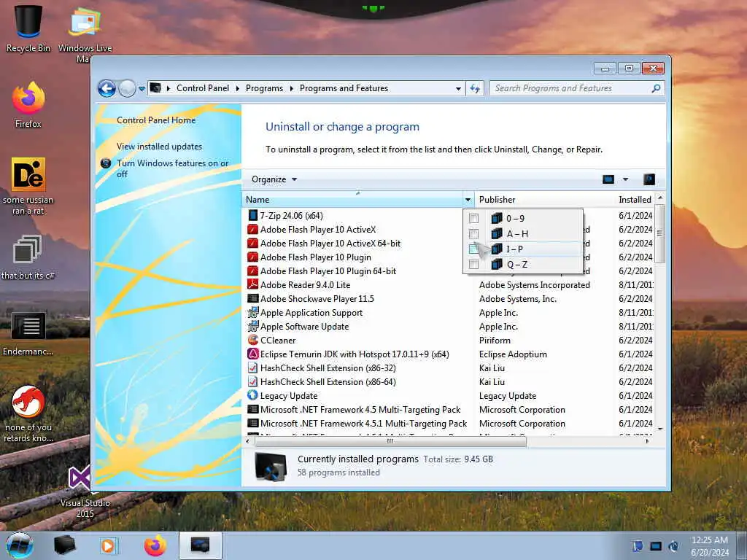Viewport: 747px width, 560px height.
Task: Expand arrow after Control Panel breadcrumb
Action: [x=238, y=88]
